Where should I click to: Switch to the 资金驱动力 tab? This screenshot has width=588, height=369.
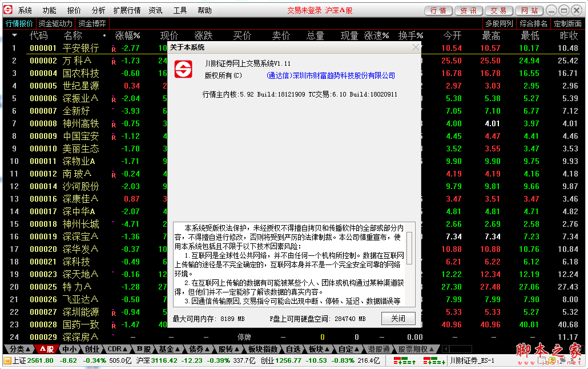[x=55, y=23]
